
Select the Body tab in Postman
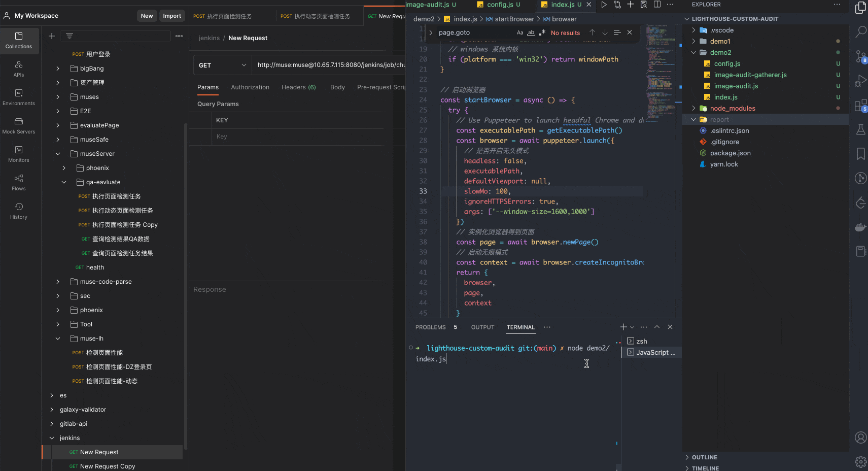pos(337,87)
